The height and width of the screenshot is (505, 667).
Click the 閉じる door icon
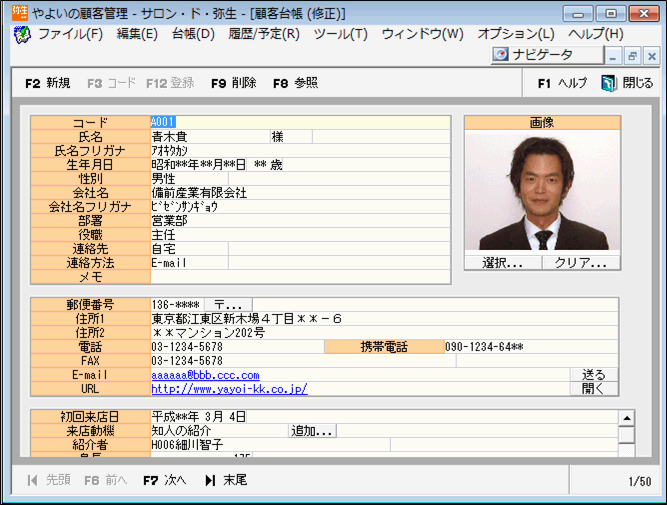(609, 83)
